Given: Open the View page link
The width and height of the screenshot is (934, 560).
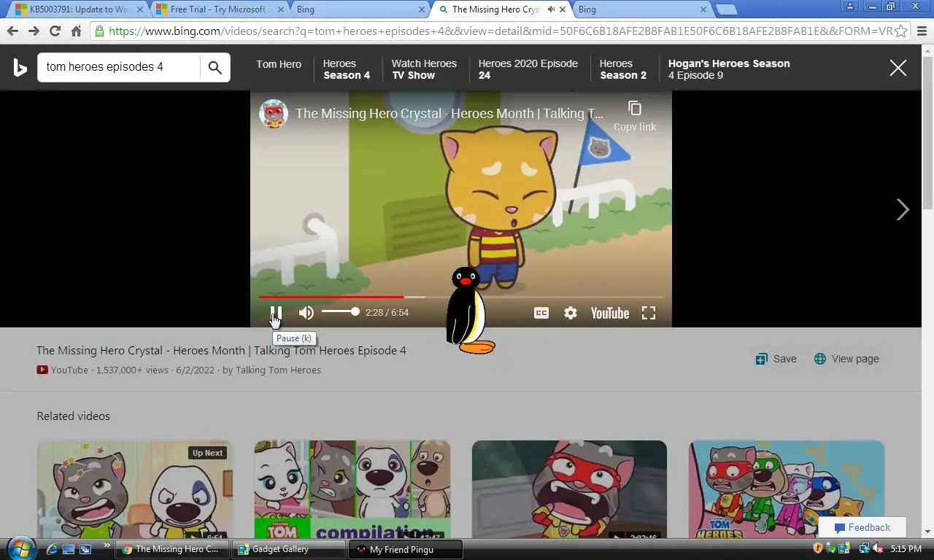Looking at the screenshot, I should coord(846,359).
